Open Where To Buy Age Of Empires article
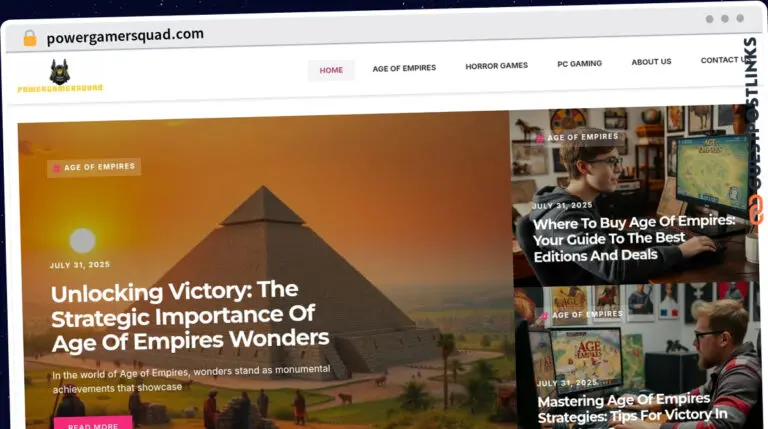The height and width of the screenshot is (429, 768). 634,238
